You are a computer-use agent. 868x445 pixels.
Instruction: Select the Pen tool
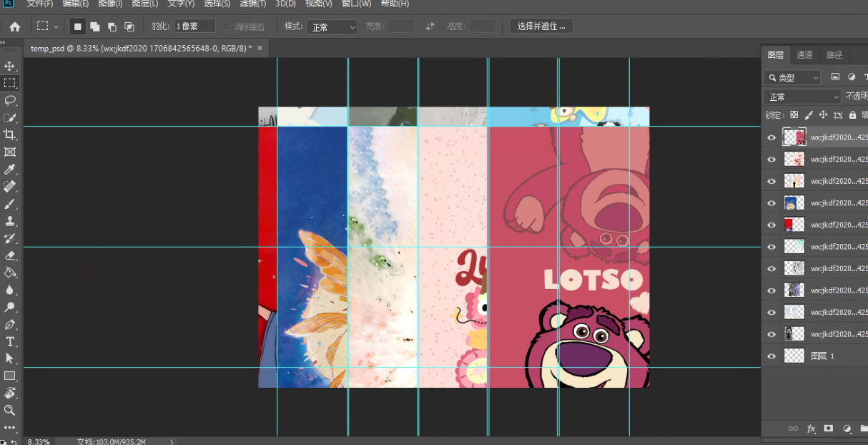coord(10,324)
